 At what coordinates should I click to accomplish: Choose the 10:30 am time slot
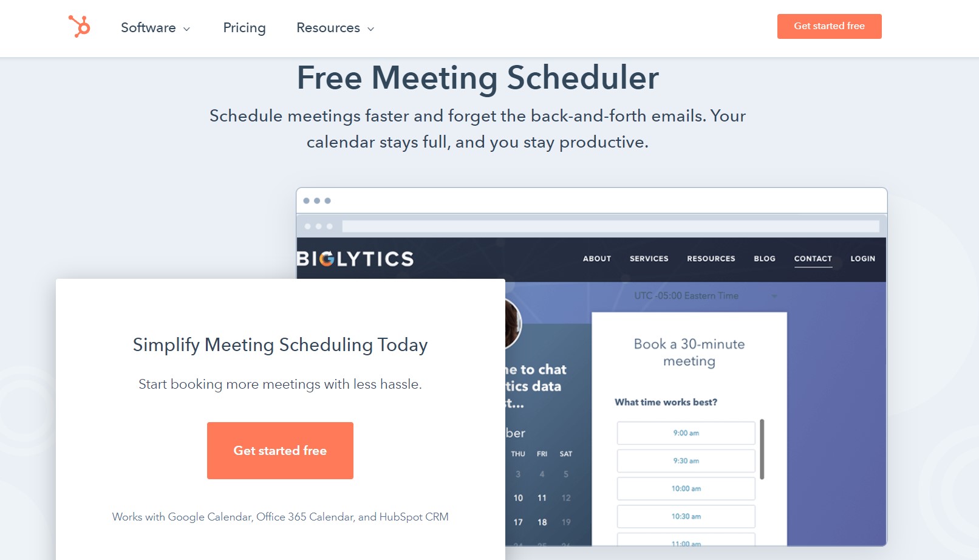click(686, 517)
